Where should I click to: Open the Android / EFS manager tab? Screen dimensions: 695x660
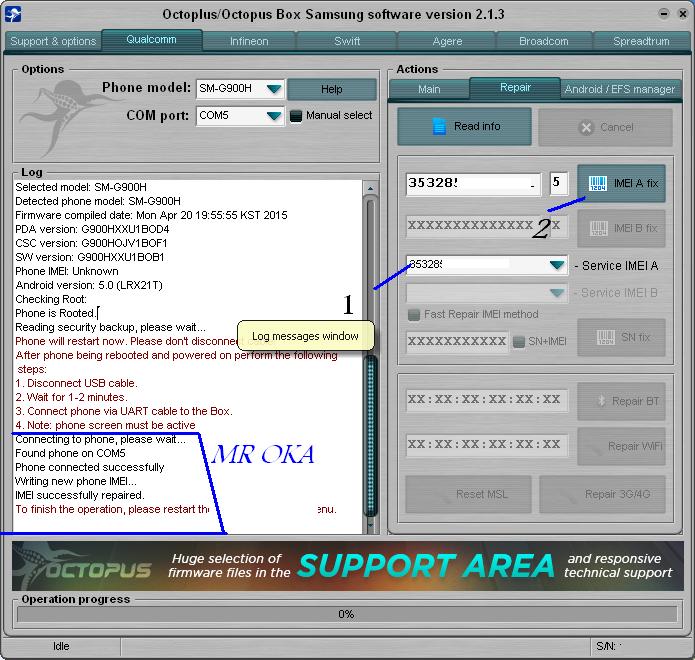(x=620, y=89)
